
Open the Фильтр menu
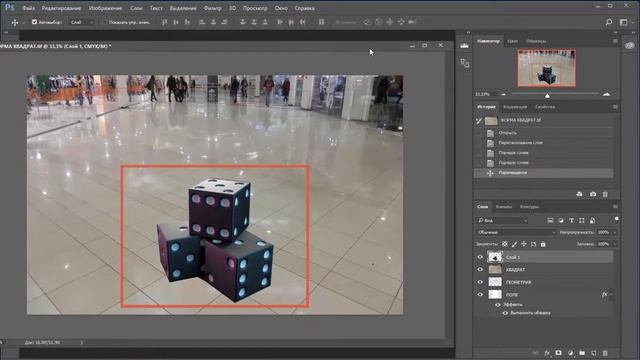click(x=213, y=8)
